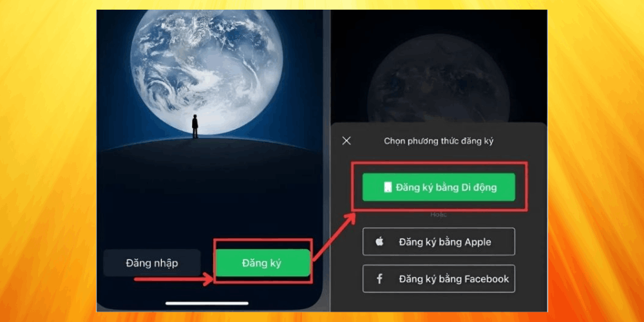
Task: Click the Facebook f logo icon
Action: tap(379, 279)
